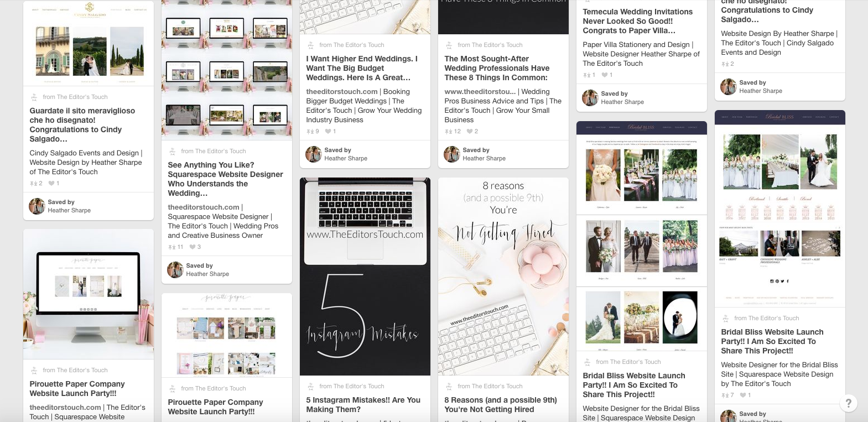Open theeditorstouch.com link under I Want Higher End Weddings
868x422 pixels.
point(342,92)
